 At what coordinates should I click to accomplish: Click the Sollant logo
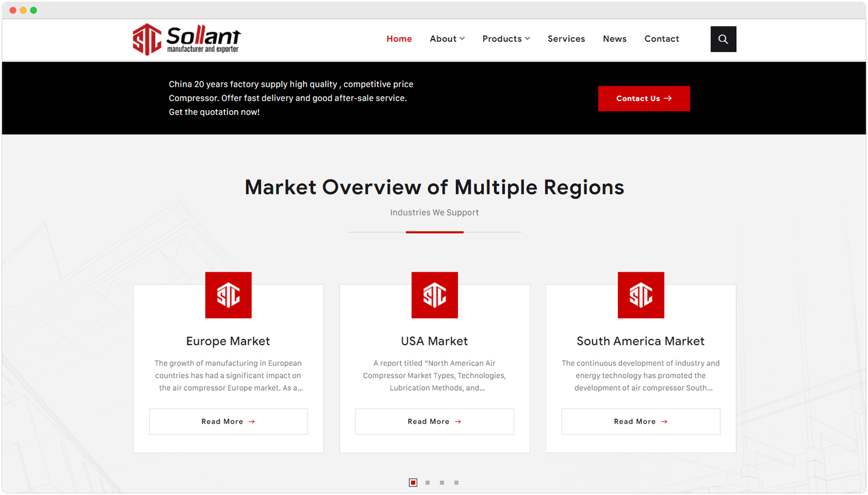coord(187,40)
